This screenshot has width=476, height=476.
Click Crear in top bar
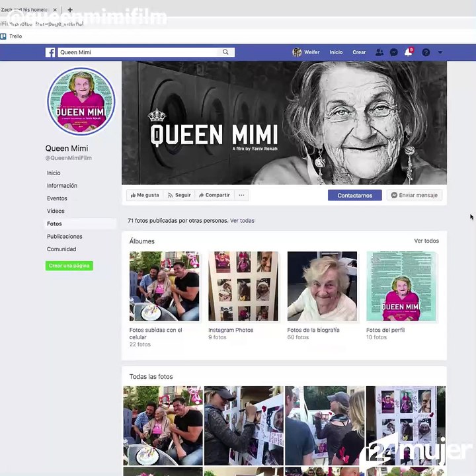click(359, 52)
